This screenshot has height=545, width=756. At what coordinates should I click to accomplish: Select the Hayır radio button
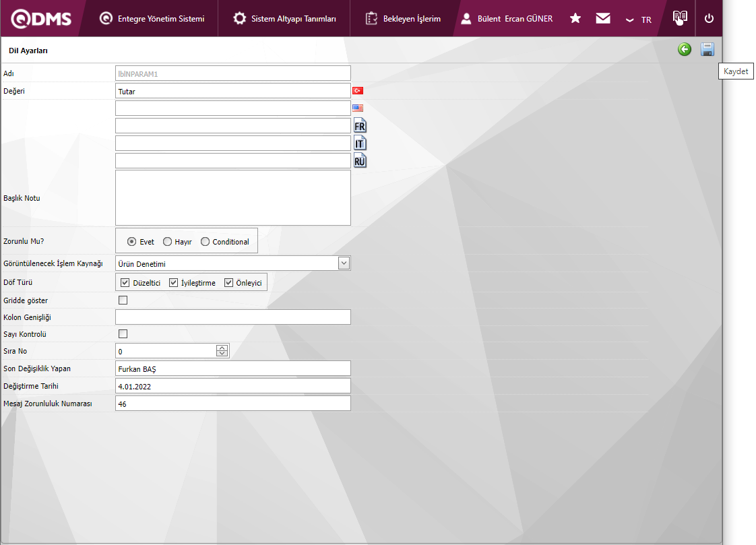pyautogui.click(x=167, y=241)
